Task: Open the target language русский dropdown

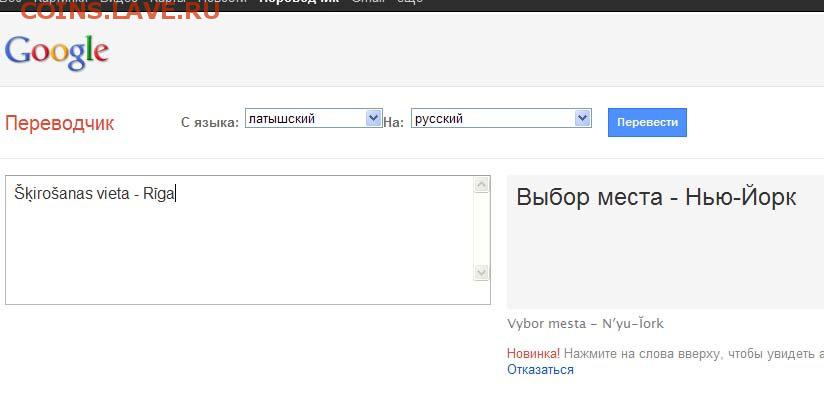Action: coord(501,118)
